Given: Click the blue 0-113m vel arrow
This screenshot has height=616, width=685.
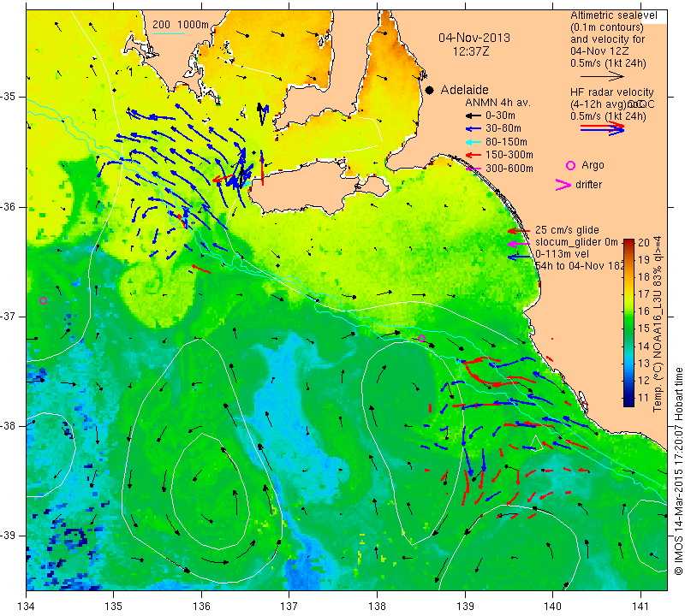Looking at the screenshot, I should 519,258.
